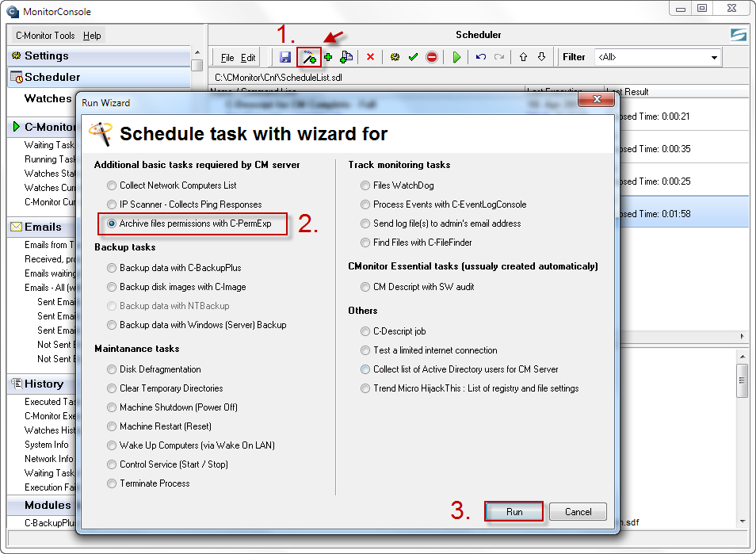The height and width of the screenshot is (554, 756).
Task: Select Wake Up Computers (via Wake On LAN)
Action: pyautogui.click(x=192, y=445)
